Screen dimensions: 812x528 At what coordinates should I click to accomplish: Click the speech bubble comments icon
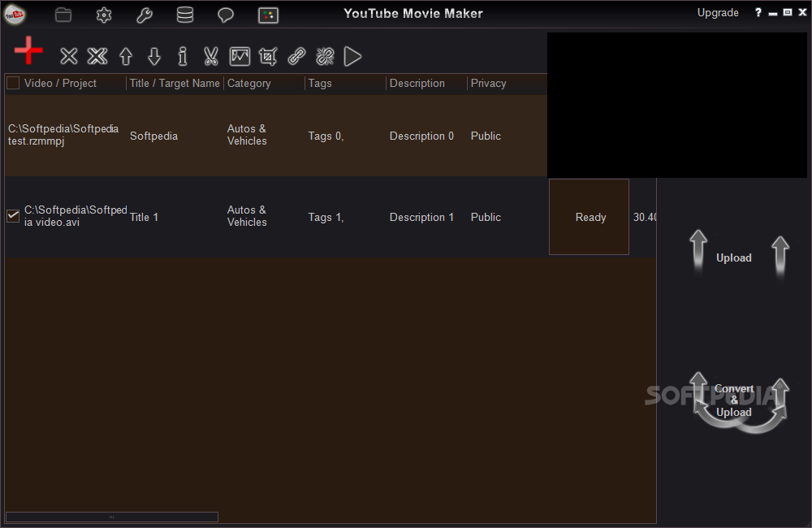pos(226,15)
